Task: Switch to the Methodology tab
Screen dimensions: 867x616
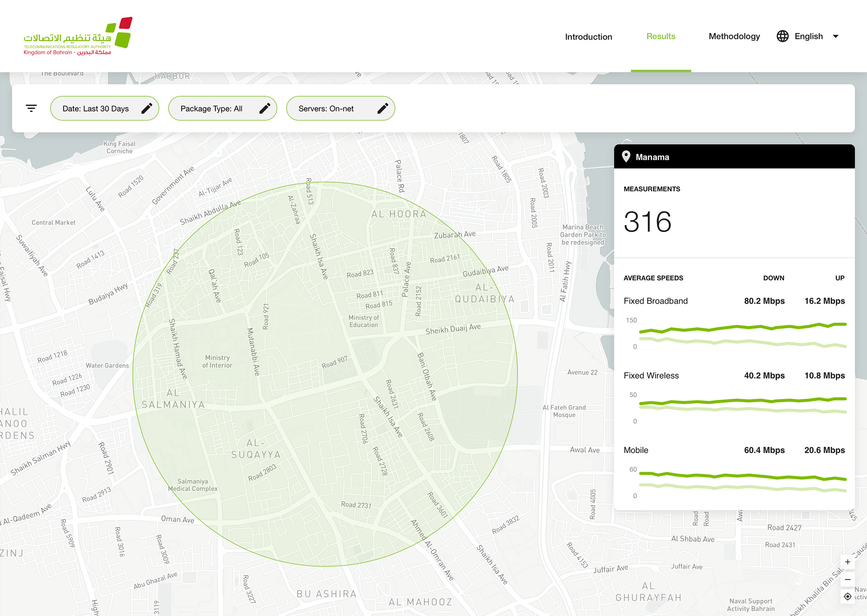Action: tap(734, 36)
